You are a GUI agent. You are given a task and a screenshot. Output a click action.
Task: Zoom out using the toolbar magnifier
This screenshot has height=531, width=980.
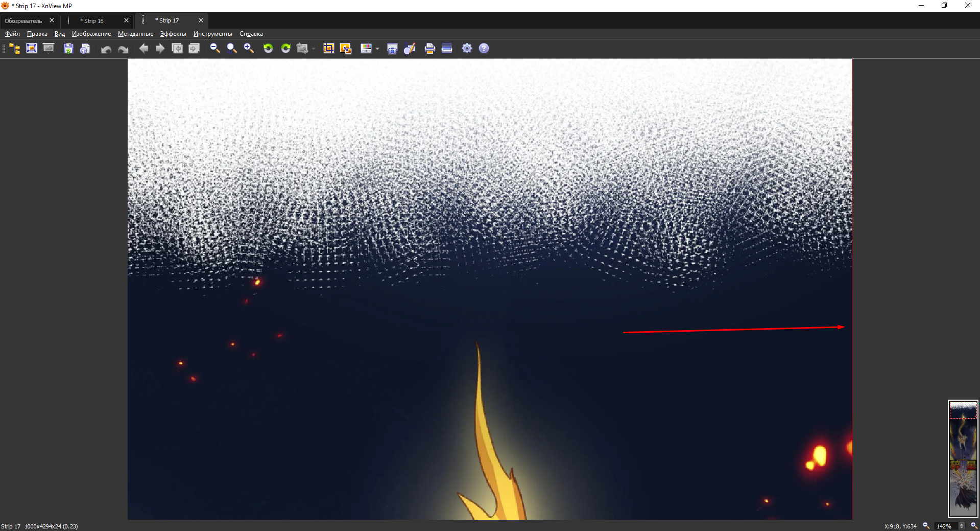click(215, 49)
